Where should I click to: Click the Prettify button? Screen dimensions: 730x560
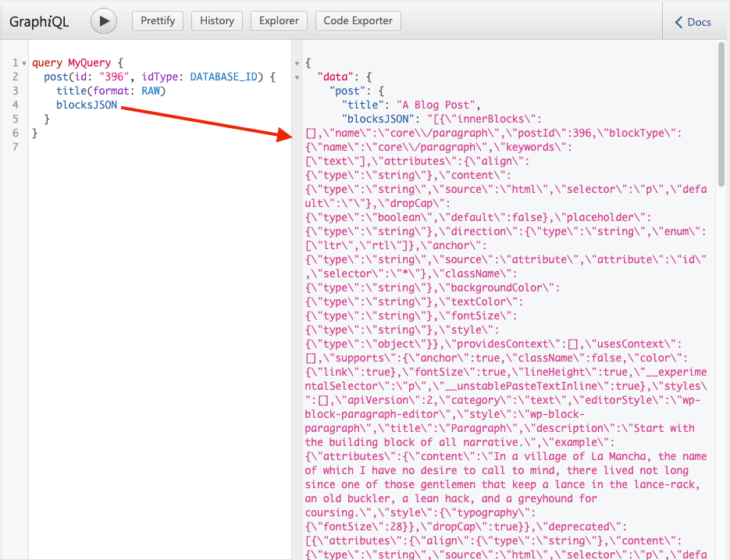coord(158,21)
